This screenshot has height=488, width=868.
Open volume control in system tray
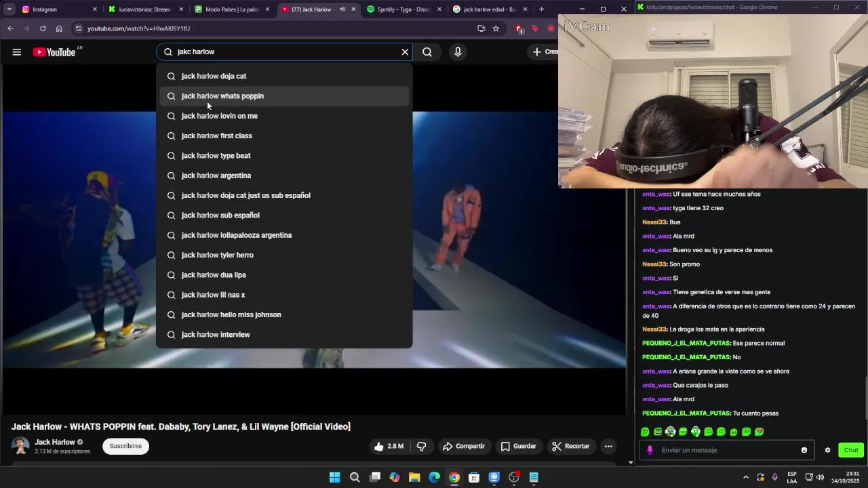tap(821, 477)
